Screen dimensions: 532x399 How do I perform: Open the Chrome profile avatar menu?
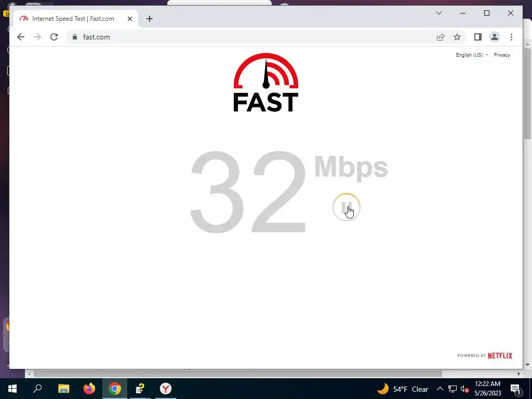(495, 37)
